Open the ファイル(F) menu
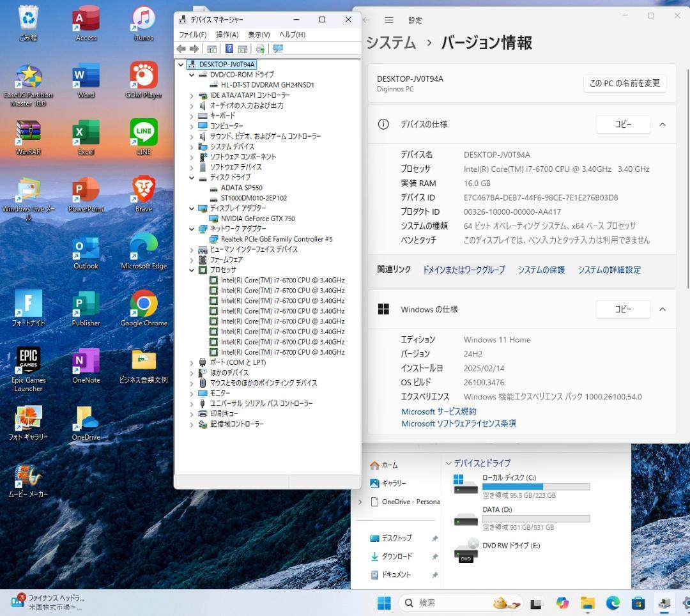Screen dimensions: 690x616 click(193, 35)
